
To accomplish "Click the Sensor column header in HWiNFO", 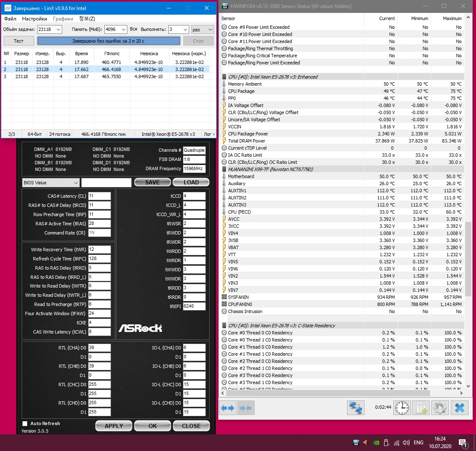I will click(x=292, y=18).
